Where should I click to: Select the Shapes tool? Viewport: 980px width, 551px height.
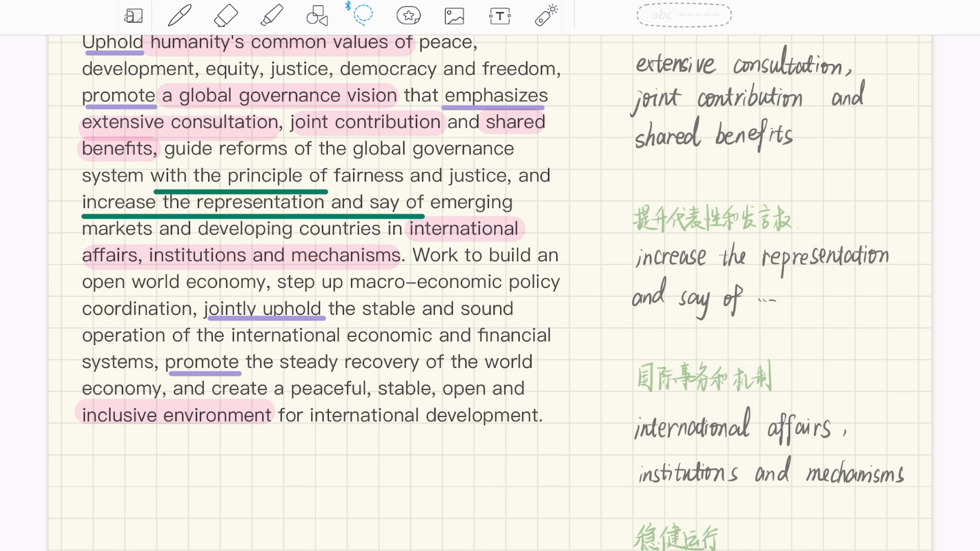click(317, 16)
